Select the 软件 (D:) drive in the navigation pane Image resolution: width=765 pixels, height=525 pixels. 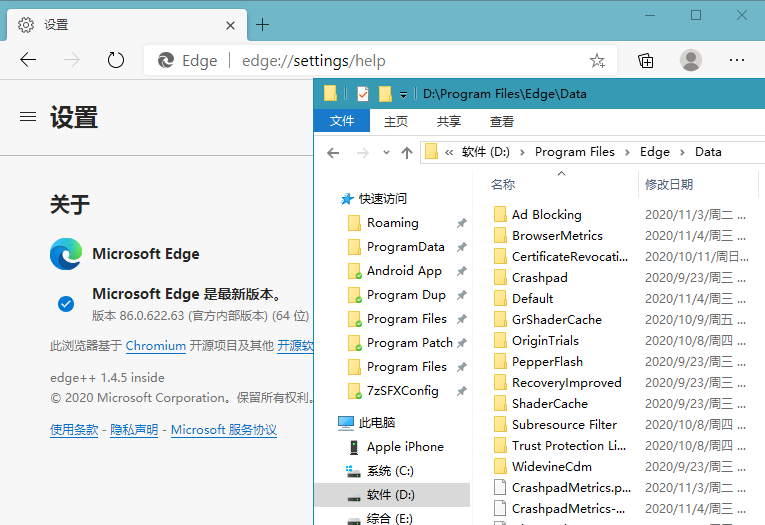392,495
